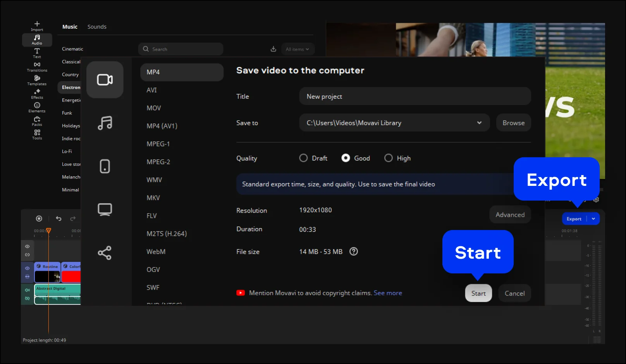
Task: Open the See more link
Action: tap(388, 293)
